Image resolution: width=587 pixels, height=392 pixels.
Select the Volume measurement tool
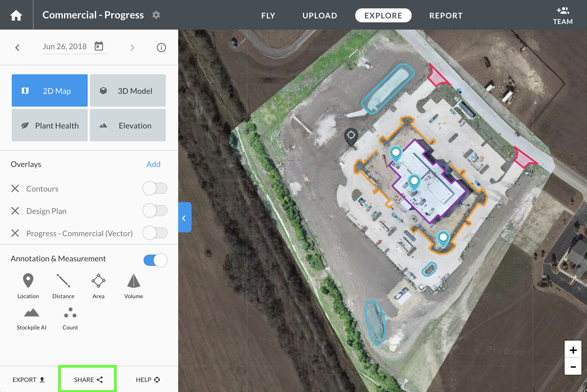click(134, 286)
